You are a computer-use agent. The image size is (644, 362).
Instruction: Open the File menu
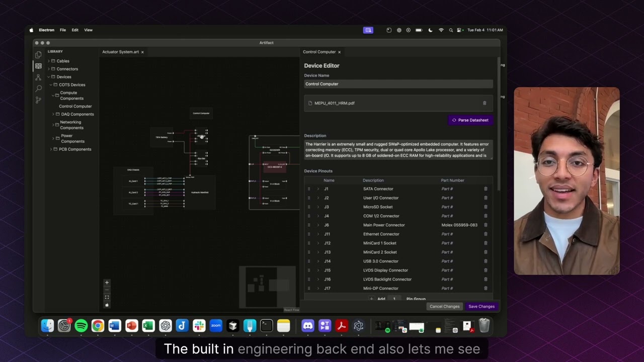[63, 30]
